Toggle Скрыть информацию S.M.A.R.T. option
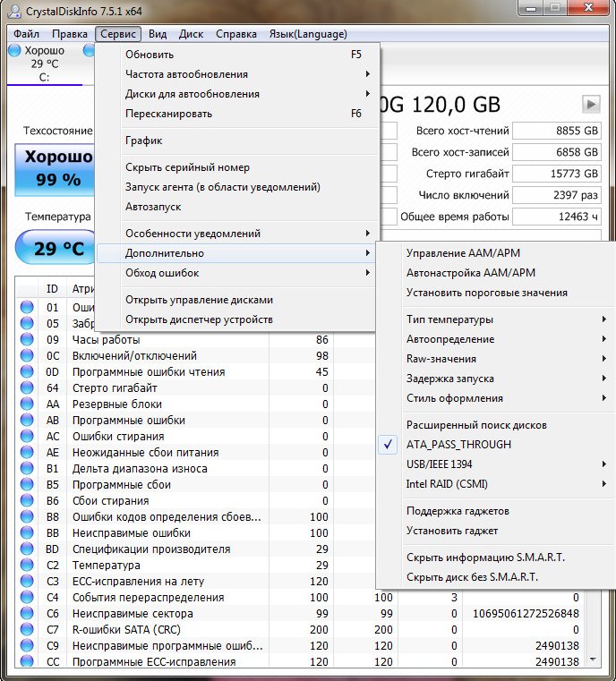Viewport: 616px width, 681px height. point(495,558)
